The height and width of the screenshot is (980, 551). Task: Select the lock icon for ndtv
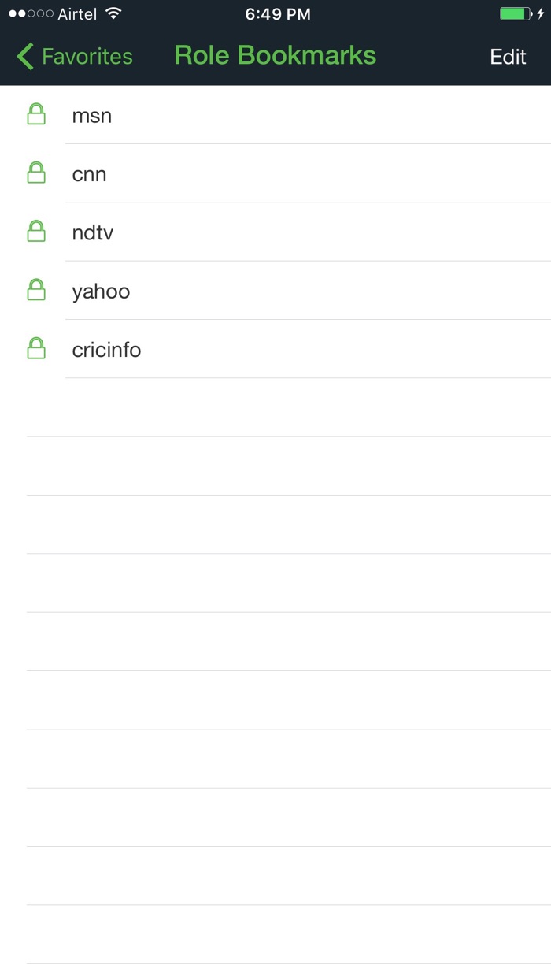[36, 232]
